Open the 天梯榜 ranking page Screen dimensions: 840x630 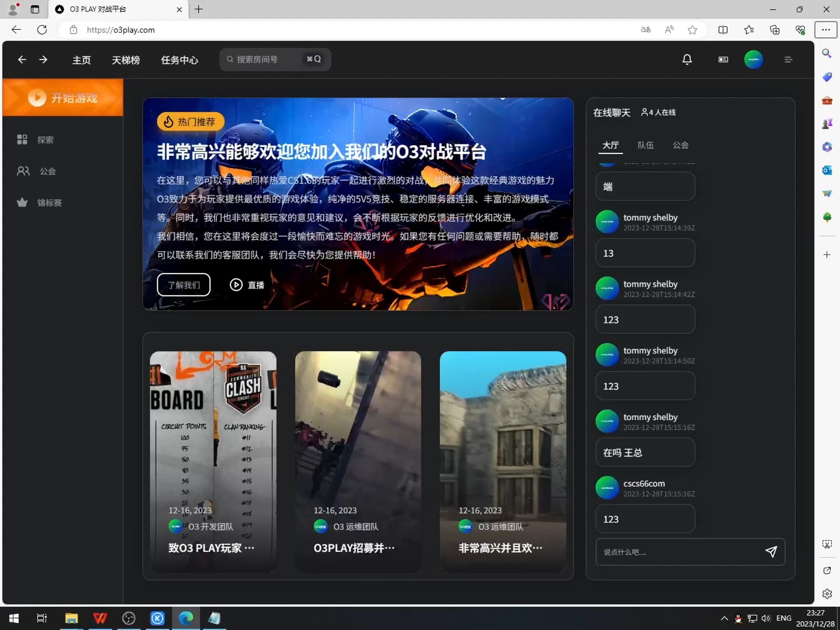coord(126,60)
